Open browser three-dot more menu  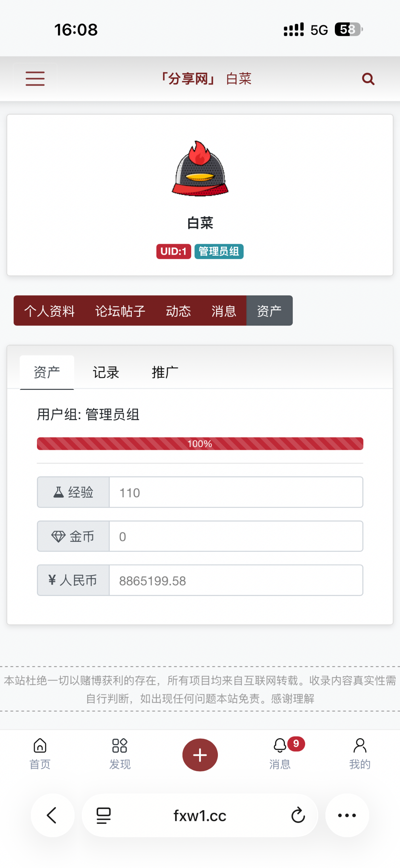347,815
